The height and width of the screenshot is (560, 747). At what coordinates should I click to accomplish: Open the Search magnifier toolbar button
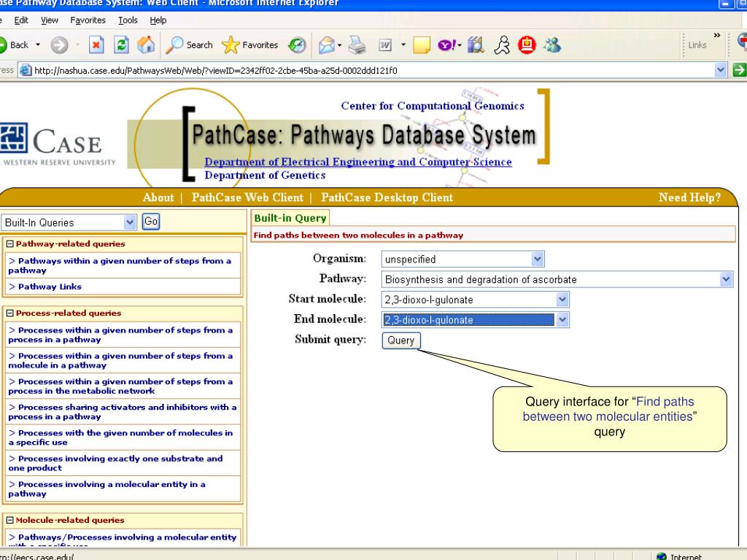point(189,44)
